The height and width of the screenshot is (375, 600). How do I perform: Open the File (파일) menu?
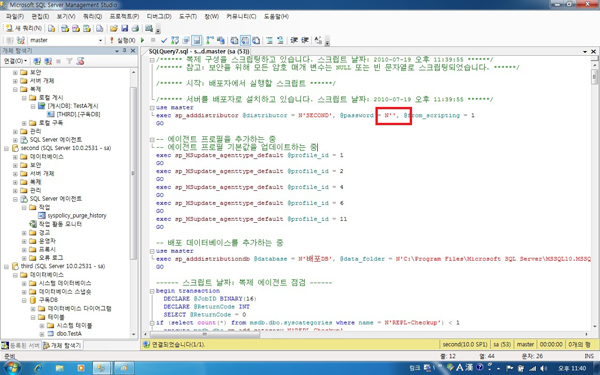[15, 16]
